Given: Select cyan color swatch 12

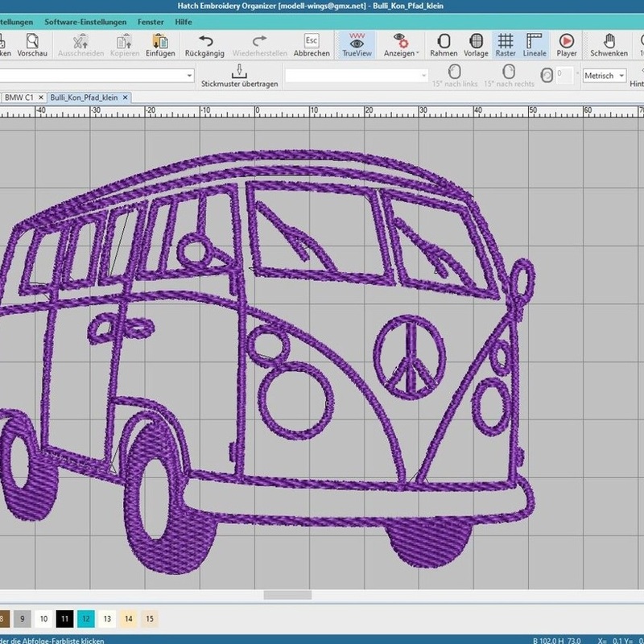Looking at the screenshot, I should click(86, 618).
